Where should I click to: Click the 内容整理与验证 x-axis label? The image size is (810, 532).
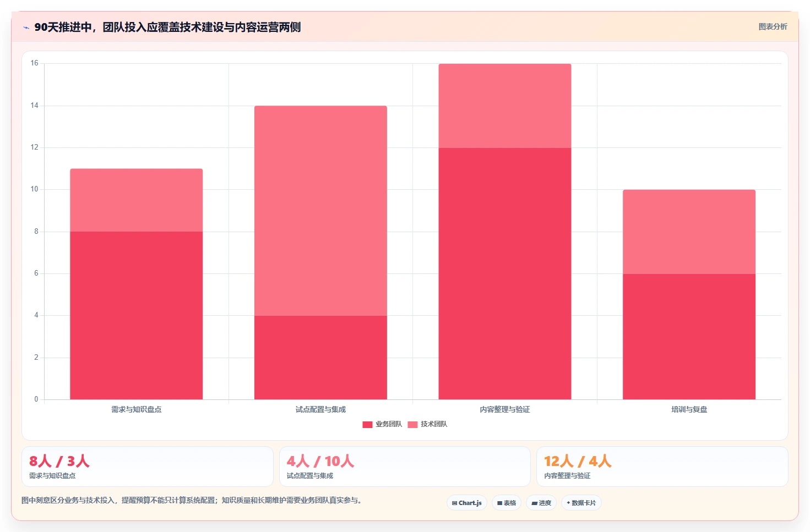point(505,409)
